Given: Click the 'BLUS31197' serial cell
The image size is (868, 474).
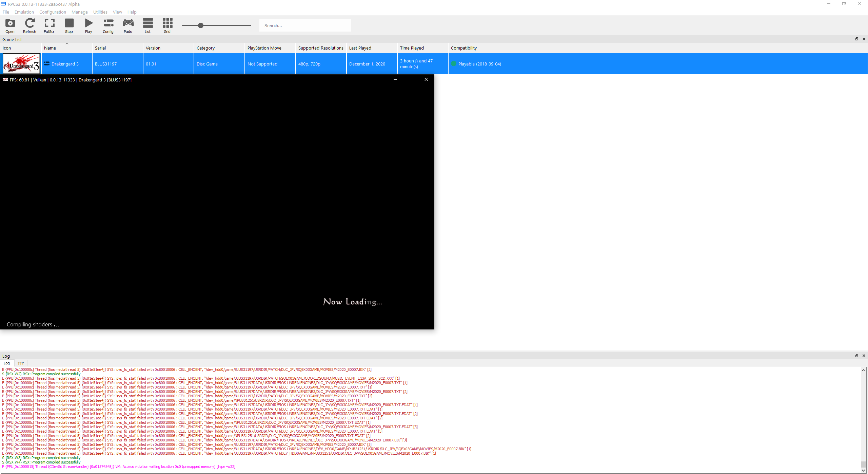Looking at the screenshot, I should pos(118,64).
